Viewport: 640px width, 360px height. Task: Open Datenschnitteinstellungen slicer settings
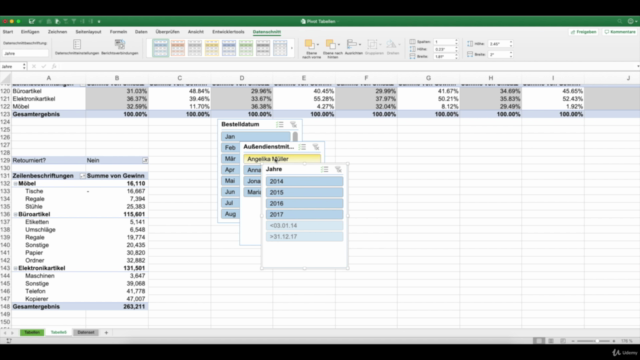[x=77, y=47]
